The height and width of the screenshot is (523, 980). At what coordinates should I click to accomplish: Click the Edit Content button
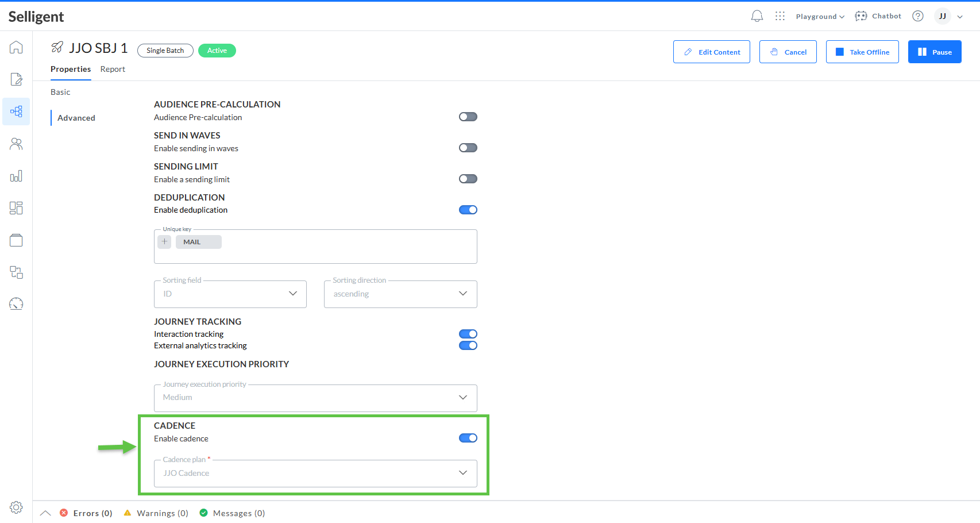tap(711, 52)
